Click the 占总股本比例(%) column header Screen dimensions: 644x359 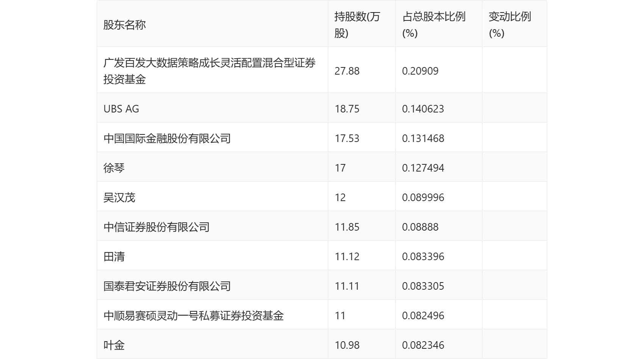[x=433, y=25]
